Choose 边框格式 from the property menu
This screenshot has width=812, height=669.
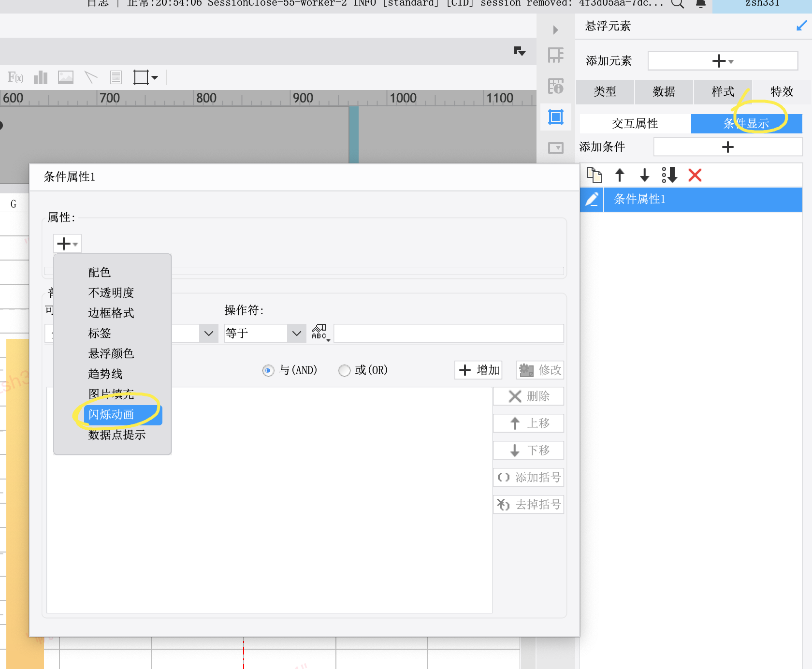(111, 313)
